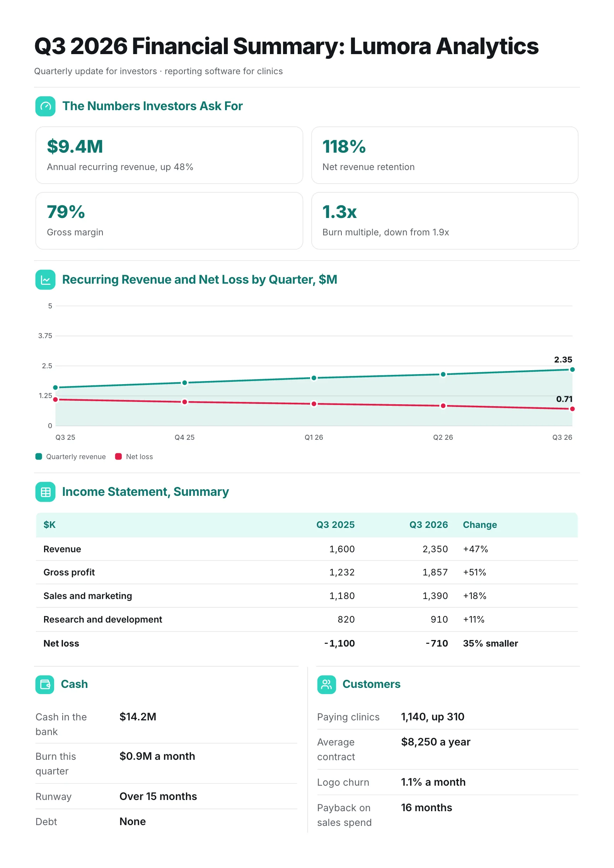Click the Net loss value -1,100

click(339, 643)
